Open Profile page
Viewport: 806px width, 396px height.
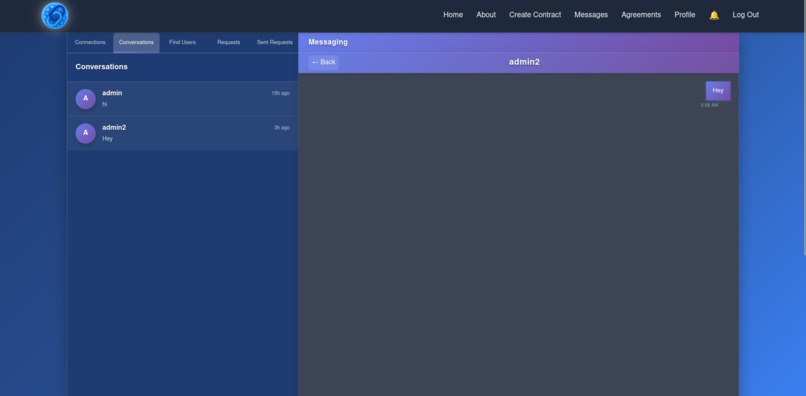point(685,15)
